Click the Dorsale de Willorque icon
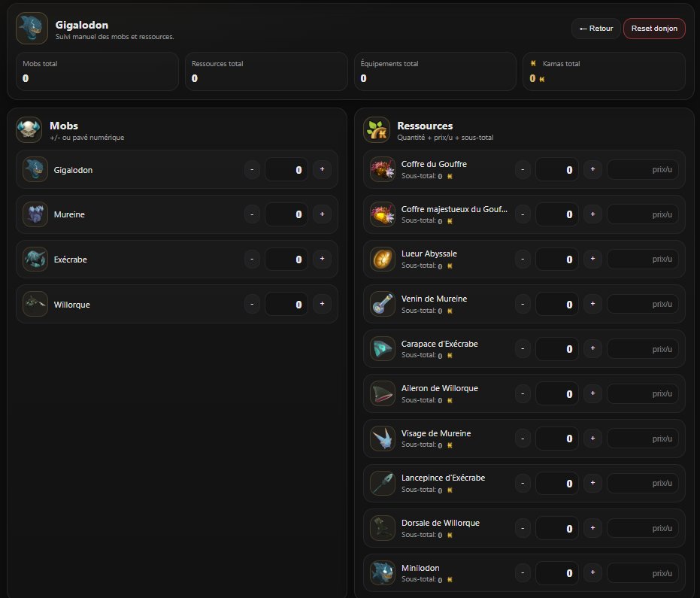 tap(383, 528)
